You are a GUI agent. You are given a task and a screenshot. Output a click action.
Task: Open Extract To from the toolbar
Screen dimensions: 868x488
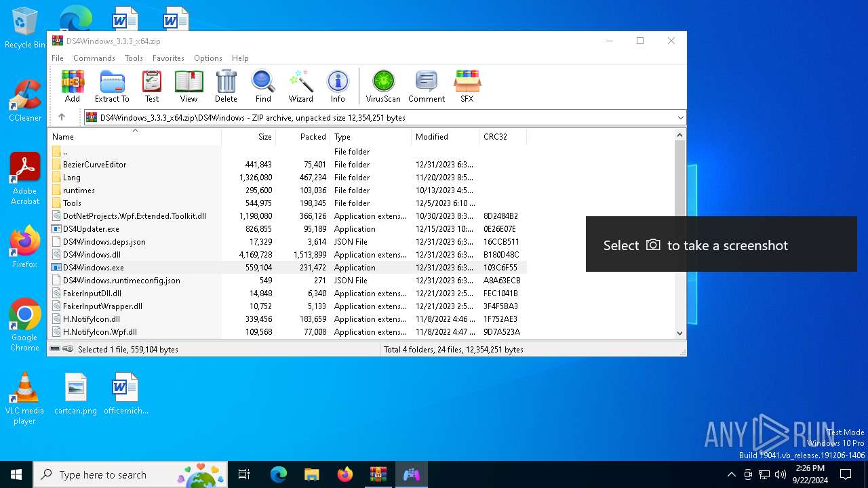[112, 86]
